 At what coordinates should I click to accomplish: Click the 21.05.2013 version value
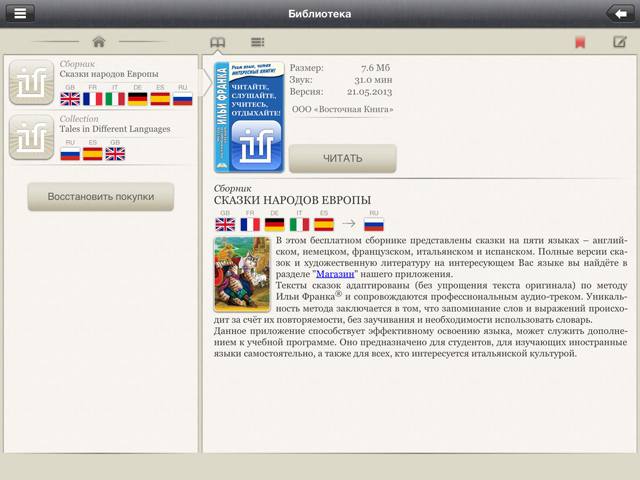click(x=369, y=92)
